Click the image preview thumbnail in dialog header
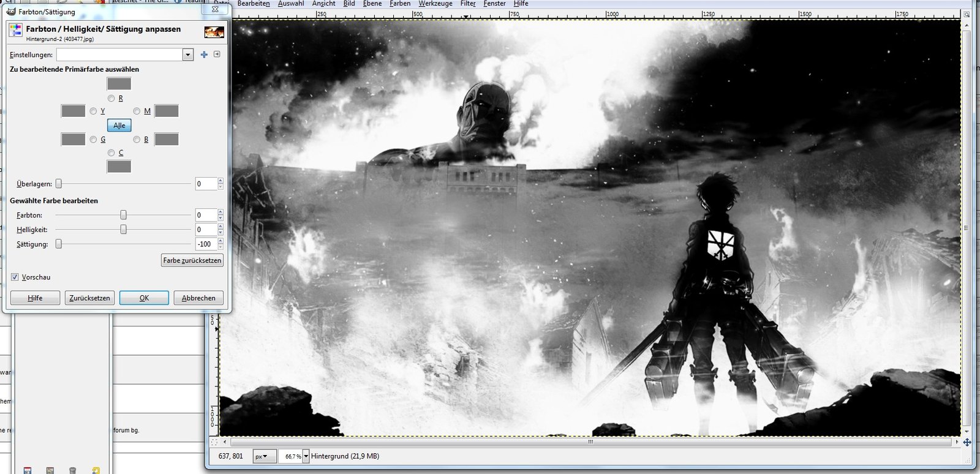 coord(214,32)
